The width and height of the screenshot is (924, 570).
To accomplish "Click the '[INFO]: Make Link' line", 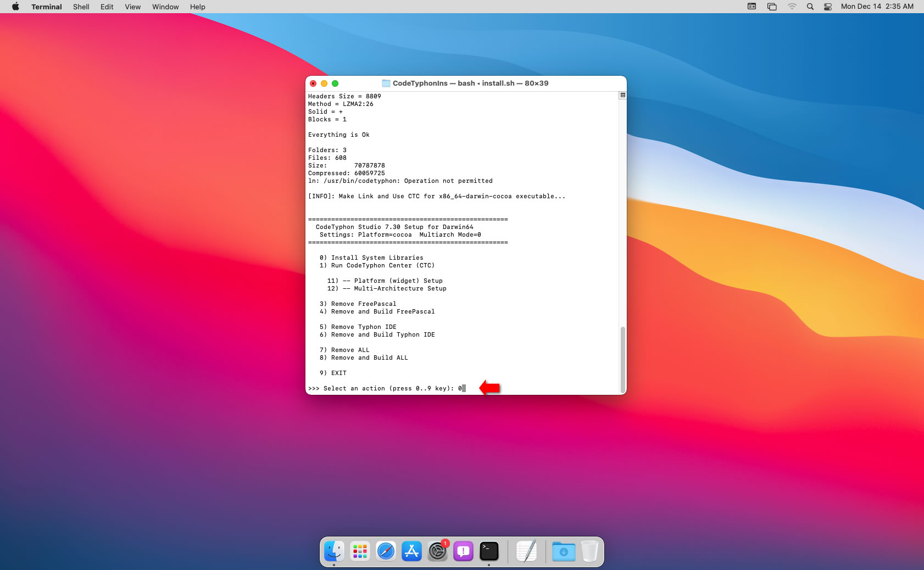I will click(437, 196).
